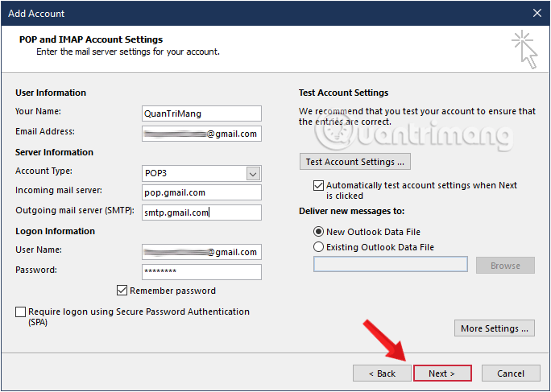Click the 'User Information' section label

(x=51, y=93)
